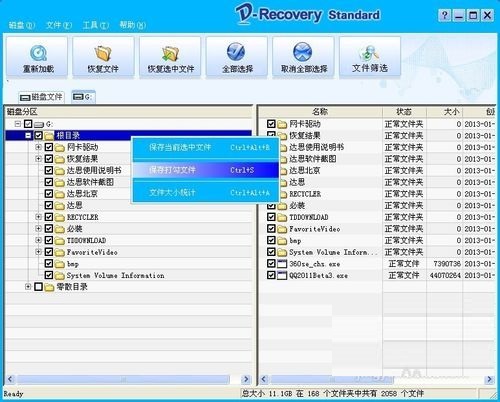Collapse the G: drive tree node
This screenshot has height=402, width=500.
[x=18, y=124]
